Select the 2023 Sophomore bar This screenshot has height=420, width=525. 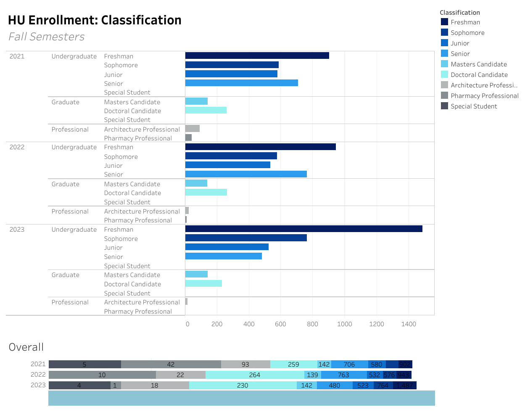point(246,238)
